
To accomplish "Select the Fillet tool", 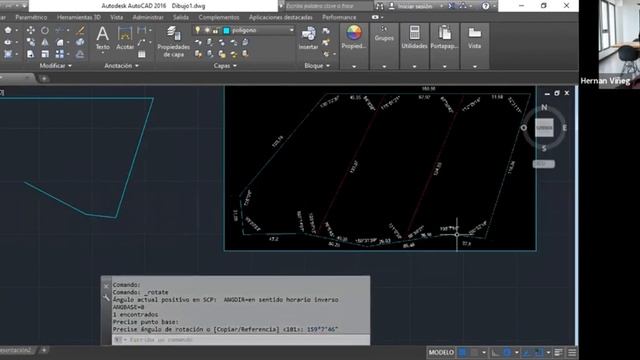I will (60, 42).
